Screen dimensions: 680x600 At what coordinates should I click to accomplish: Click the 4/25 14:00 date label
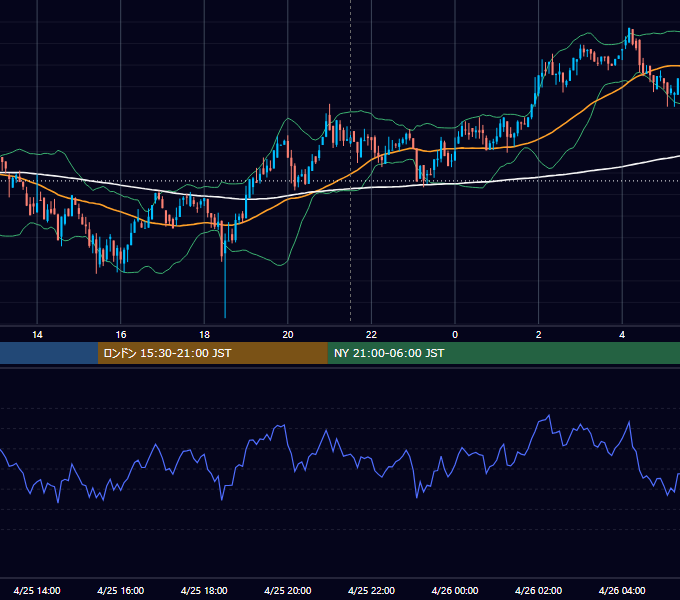[x=37, y=590]
